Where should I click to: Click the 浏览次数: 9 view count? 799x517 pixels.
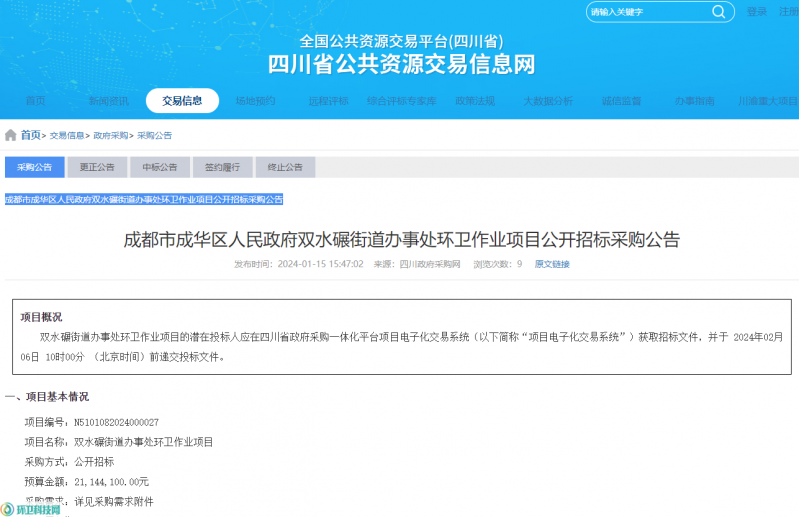tap(498, 264)
